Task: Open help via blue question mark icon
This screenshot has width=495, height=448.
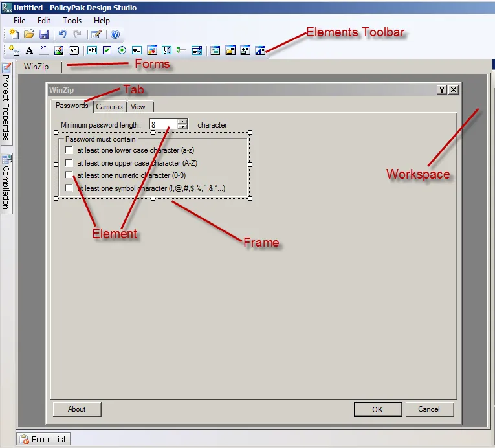Action: click(x=115, y=34)
